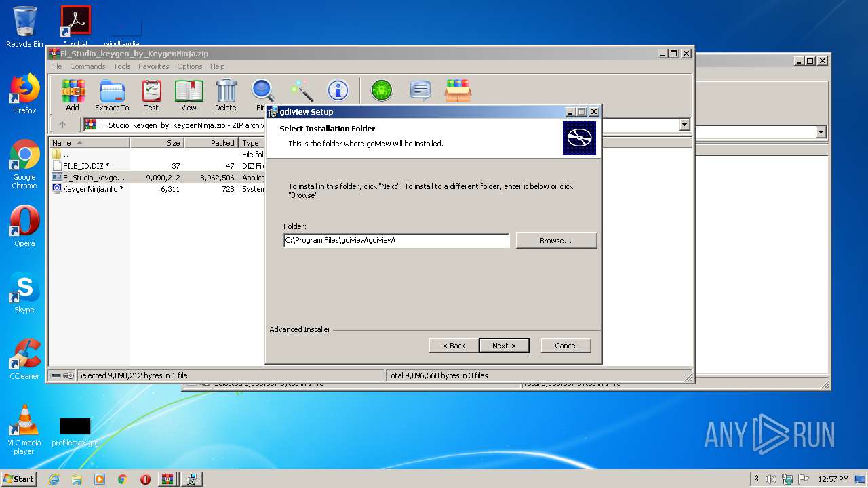
Task: Click Internet Explorer taskbar icon
Action: (x=54, y=479)
